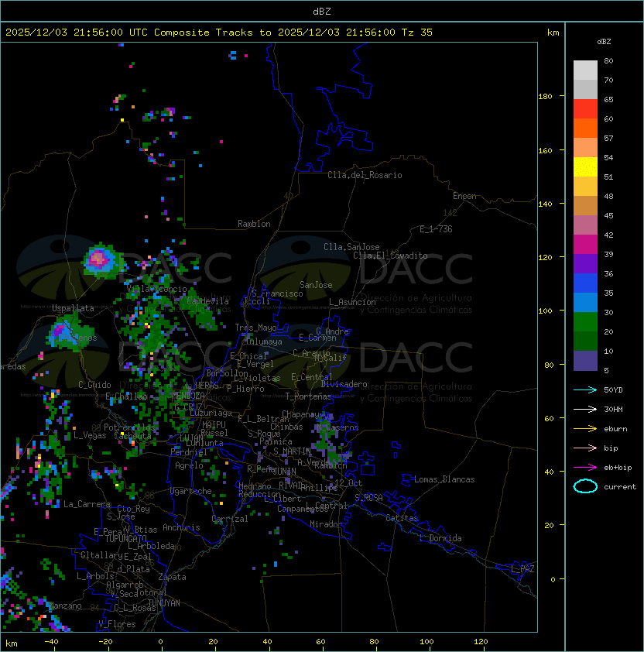This screenshot has height=652, width=644.
Task: Click the white 30HM arrow legend icon
Action: pos(585,409)
